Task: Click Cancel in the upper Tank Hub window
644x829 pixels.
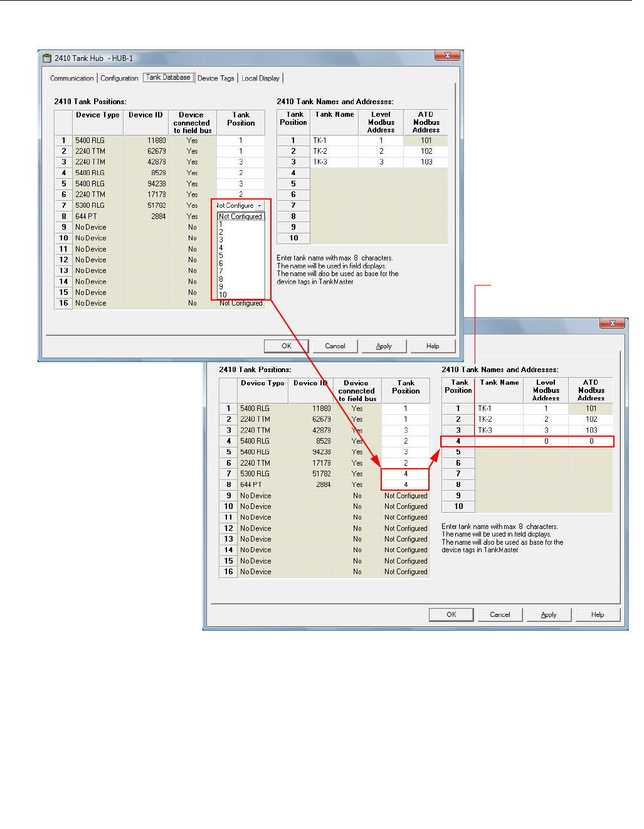Action: tap(335, 346)
